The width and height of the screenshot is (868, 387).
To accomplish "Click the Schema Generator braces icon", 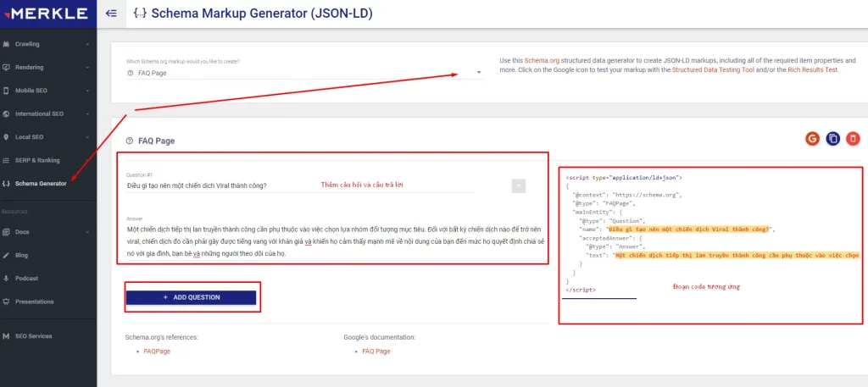I will (x=6, y=184).
